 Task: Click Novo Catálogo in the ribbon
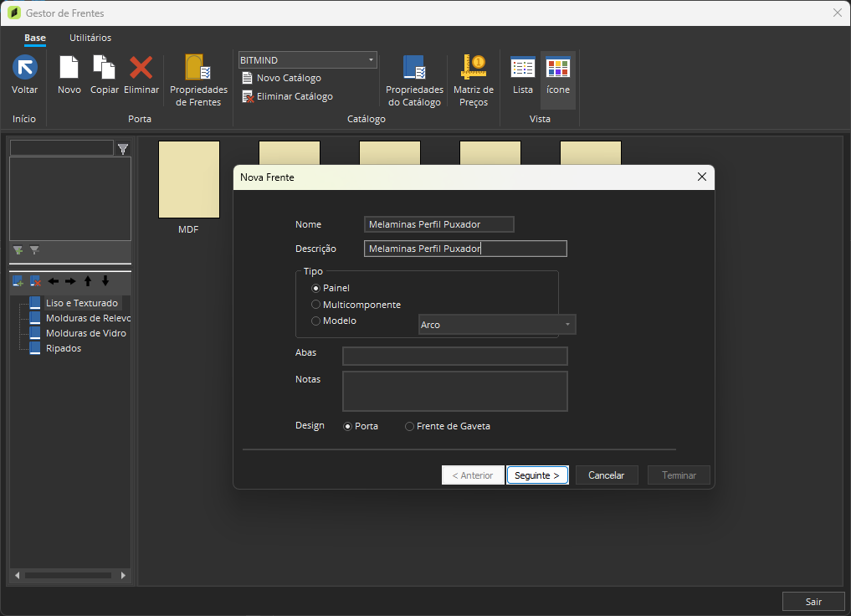click(x=282, y=78)
